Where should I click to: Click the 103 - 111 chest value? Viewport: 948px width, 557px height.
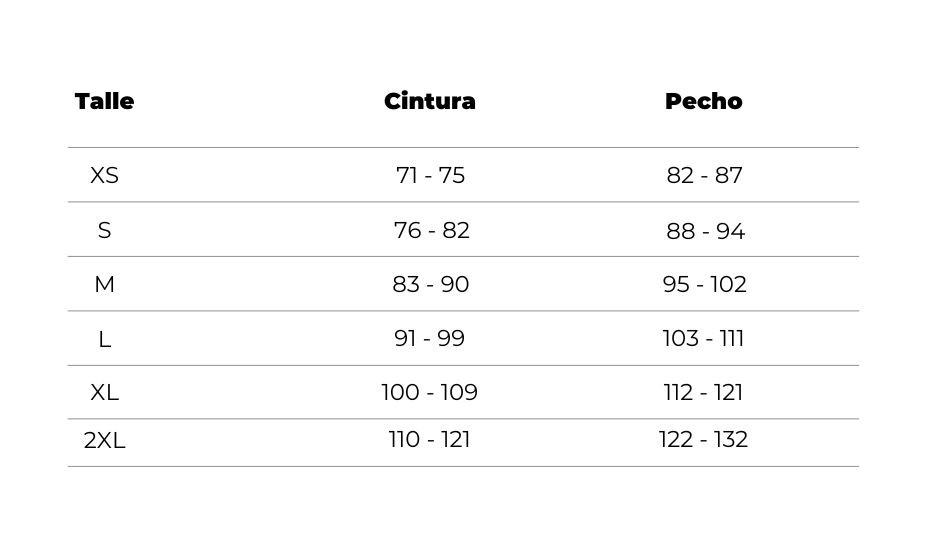pos(703,338)
